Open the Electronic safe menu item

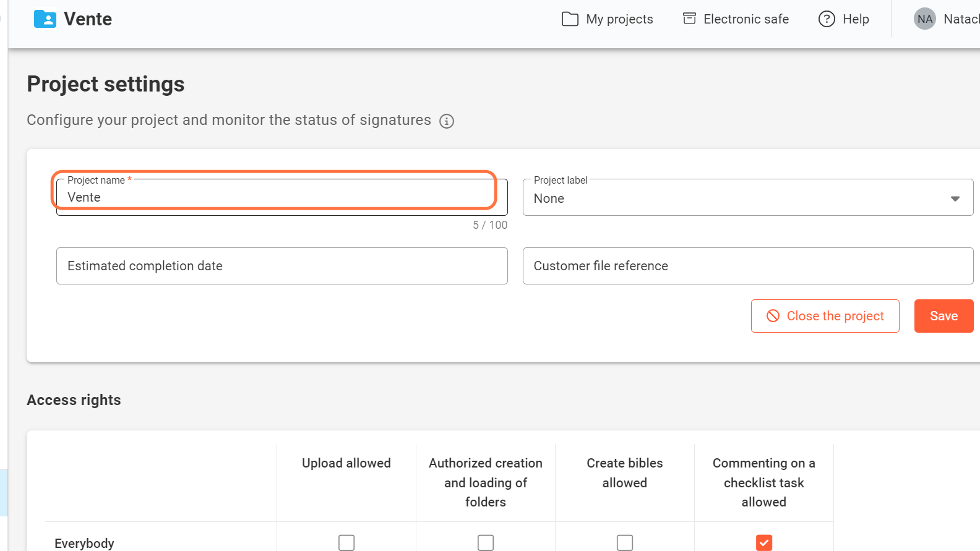click(x=746, y=19)
